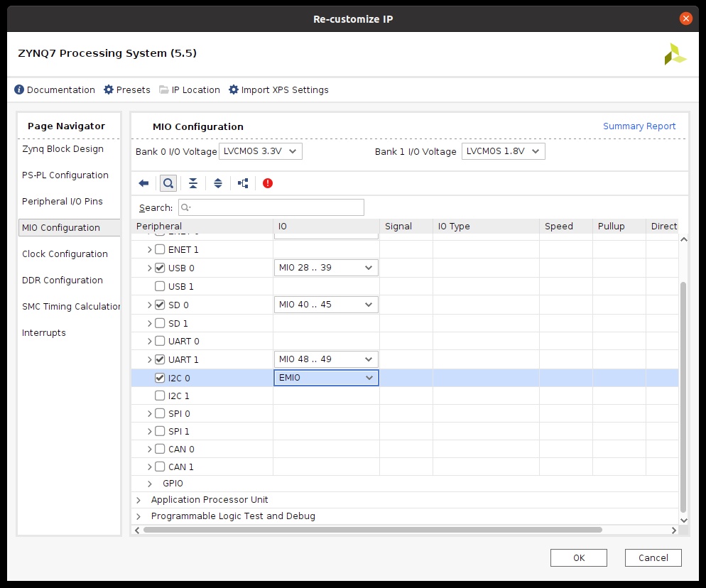Open the DDR Configuration page

point(62,280)
